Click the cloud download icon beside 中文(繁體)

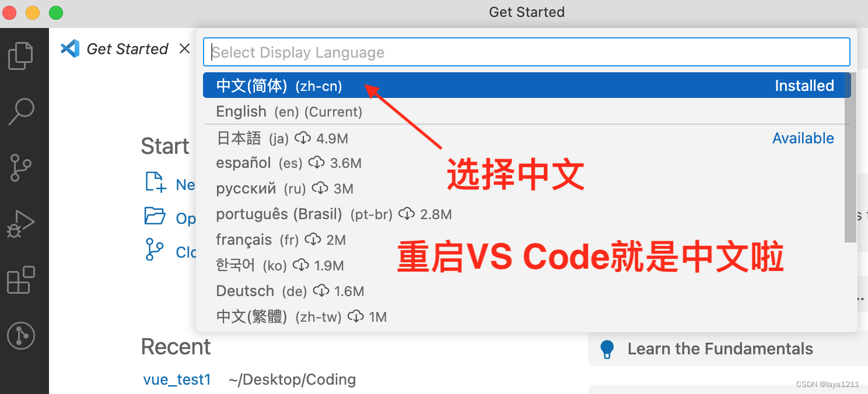point(356,317)
